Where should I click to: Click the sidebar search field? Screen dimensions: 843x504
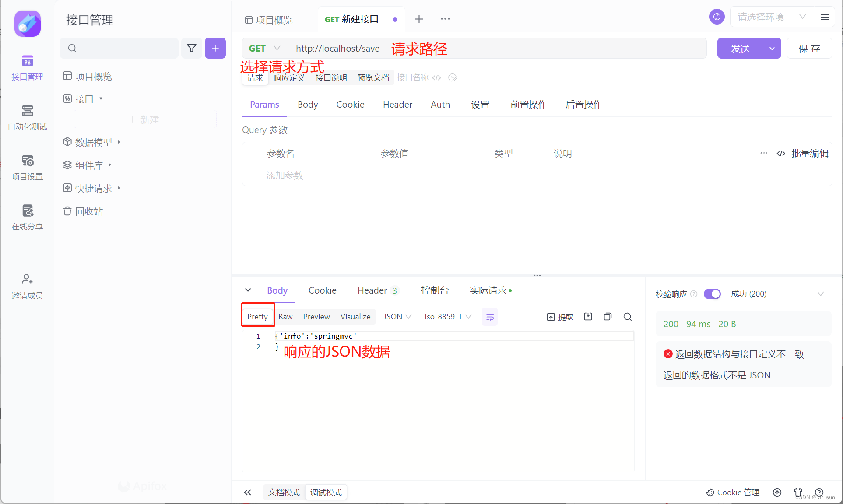(119, 48)
